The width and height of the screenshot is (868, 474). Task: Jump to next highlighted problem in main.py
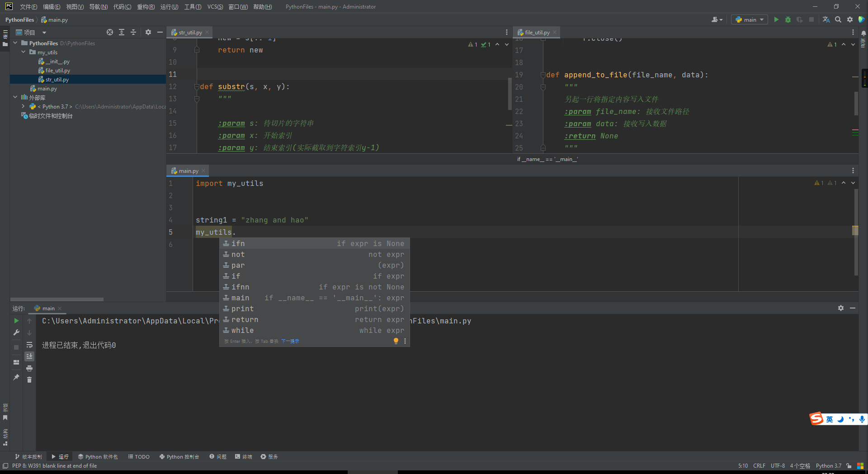853,183
